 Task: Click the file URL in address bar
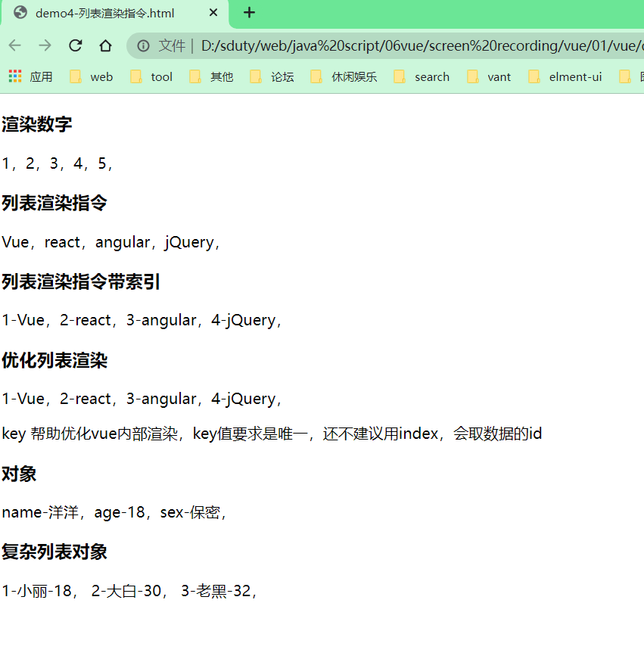(422, 45)
